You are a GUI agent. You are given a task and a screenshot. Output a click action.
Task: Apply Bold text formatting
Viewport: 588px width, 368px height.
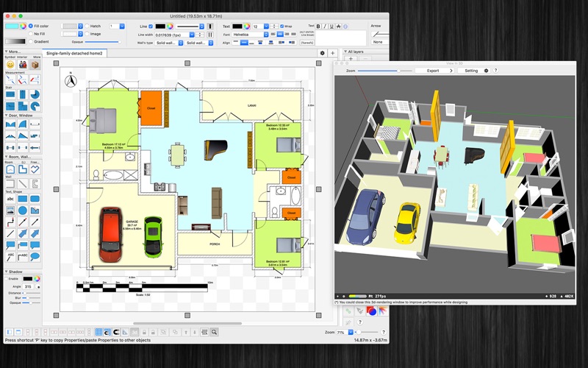(x=318, y=26)
